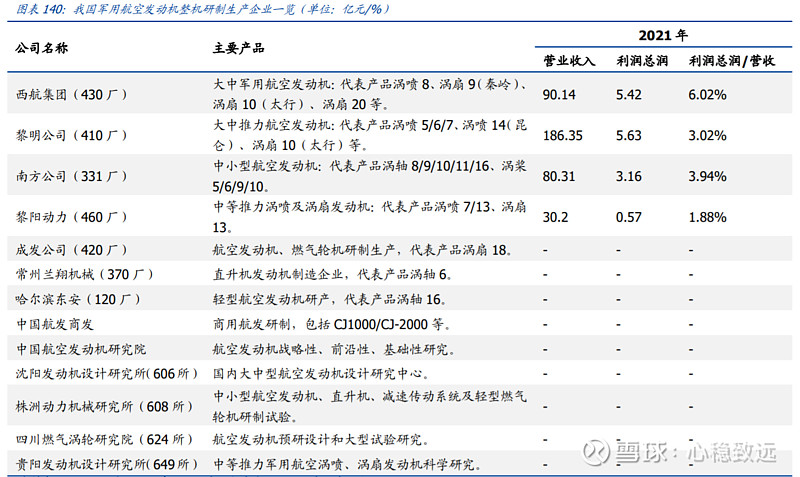Screen dimensions: 800x477
Task: Click product text starting 大中推力航空发动机
Action: click(x=370, y=135)
